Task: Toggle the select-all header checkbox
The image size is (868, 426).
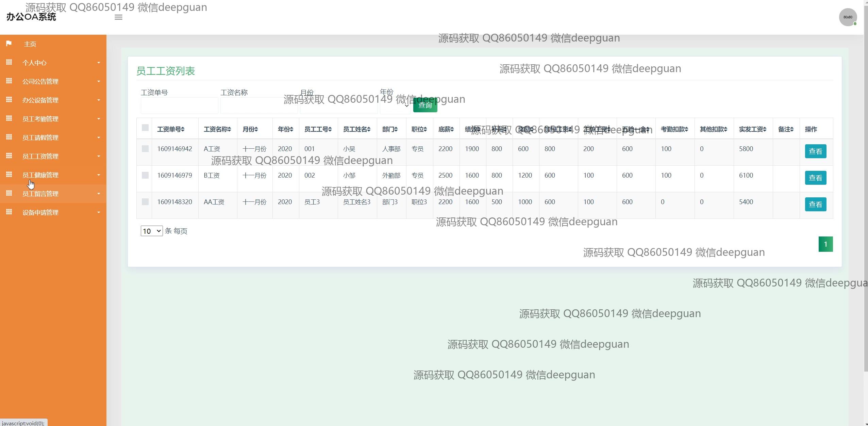Action: tap(145, 128)
